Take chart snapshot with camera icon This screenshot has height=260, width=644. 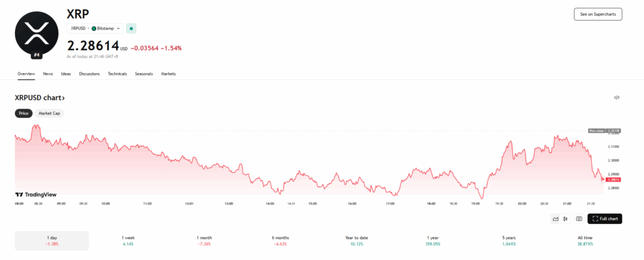point(579,219)
